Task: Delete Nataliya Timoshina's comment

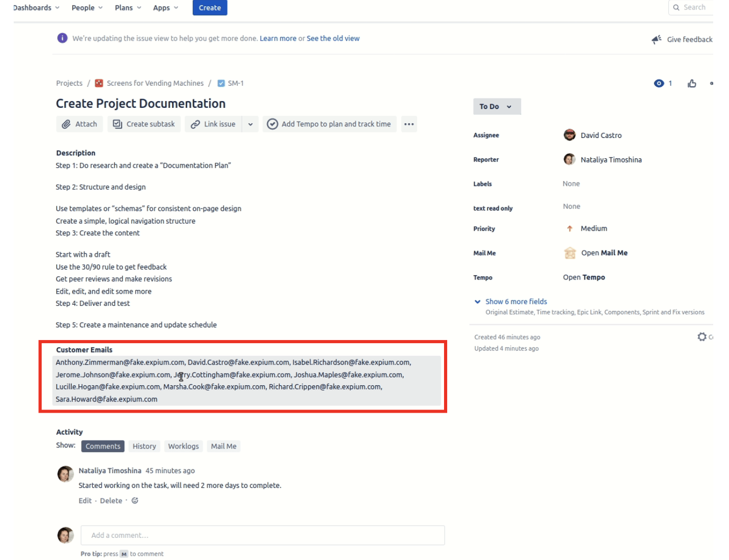Action: [111, 501]
